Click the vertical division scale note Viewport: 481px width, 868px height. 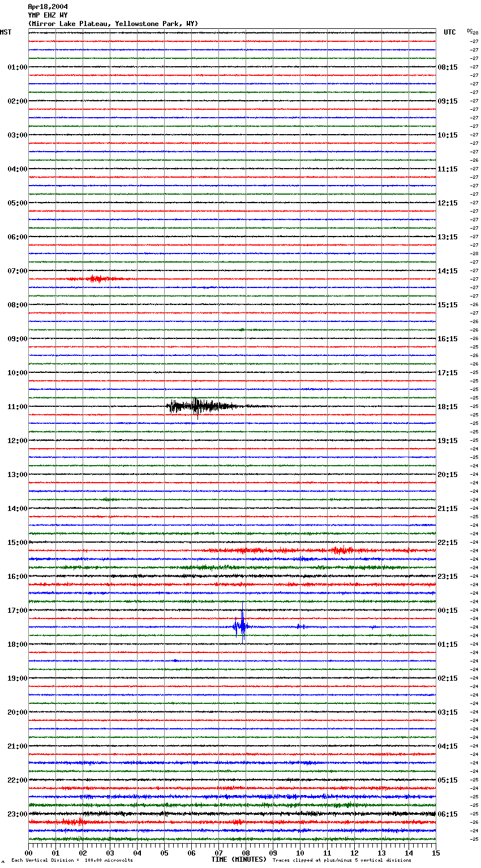(x=72, y=861)
